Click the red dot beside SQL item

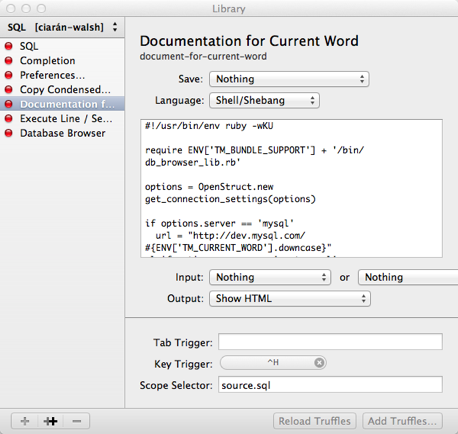9,46
